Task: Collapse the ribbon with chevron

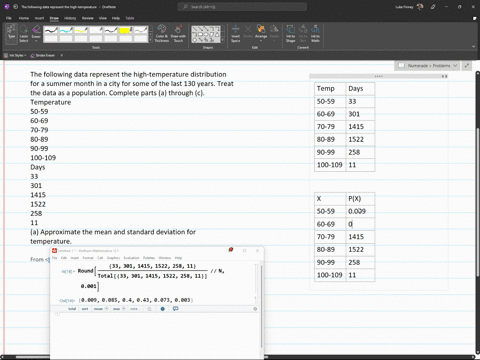Action: (x=473, y=47)
